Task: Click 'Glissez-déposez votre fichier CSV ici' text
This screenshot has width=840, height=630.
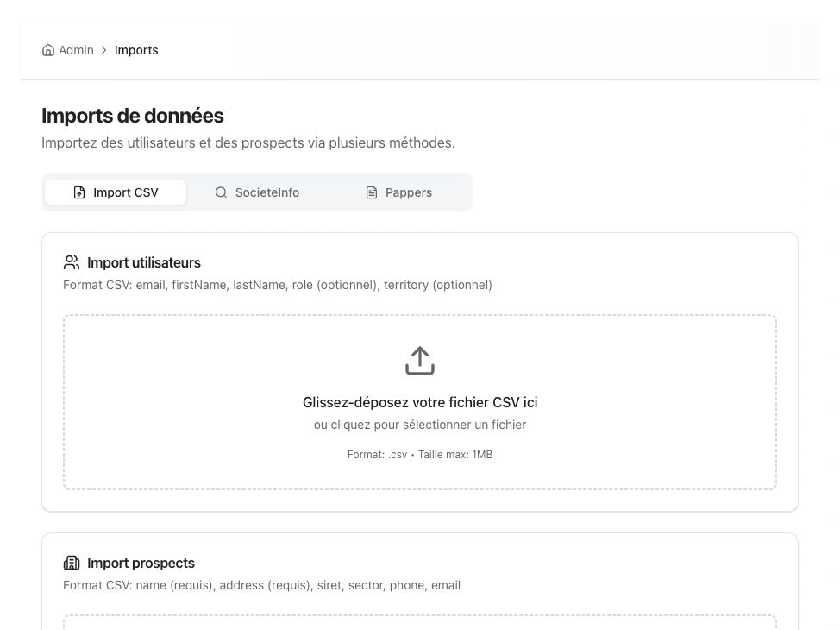Action: click(420, 402)
